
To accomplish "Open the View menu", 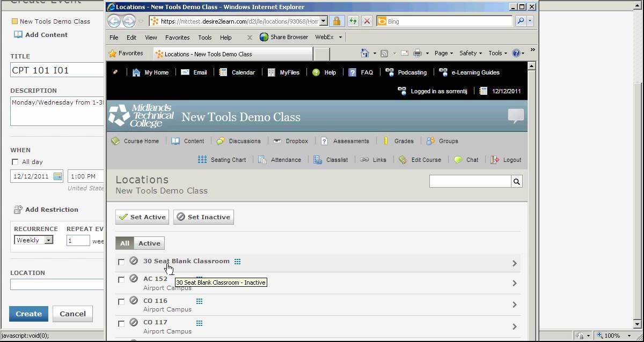I will coord(151,38).
